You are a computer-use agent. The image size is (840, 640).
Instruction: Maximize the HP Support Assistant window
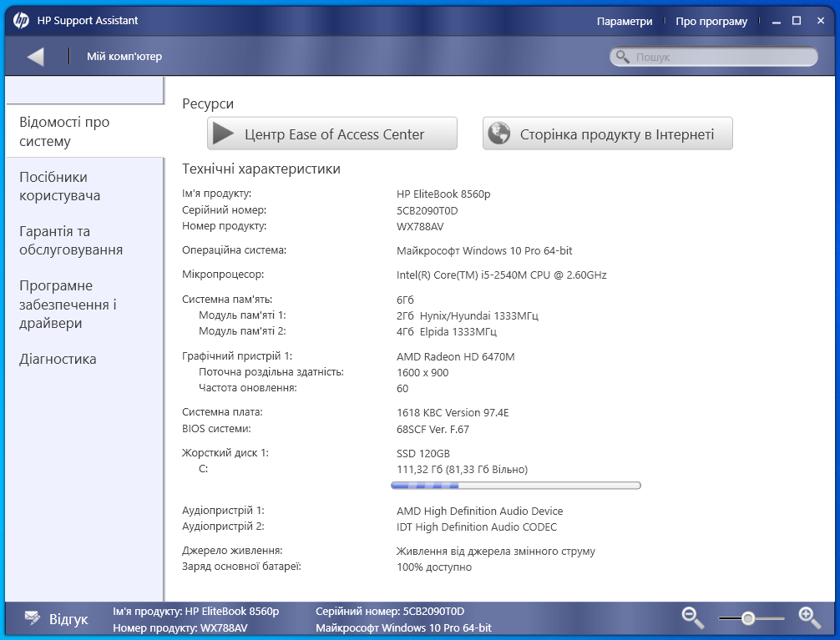click(x=797, y=21)
